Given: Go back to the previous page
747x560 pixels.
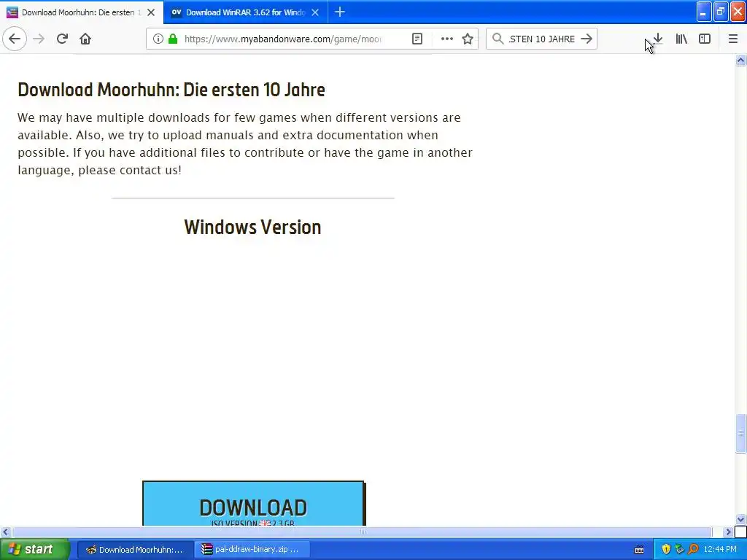Looking at the screenshot, I should [15, 39].
